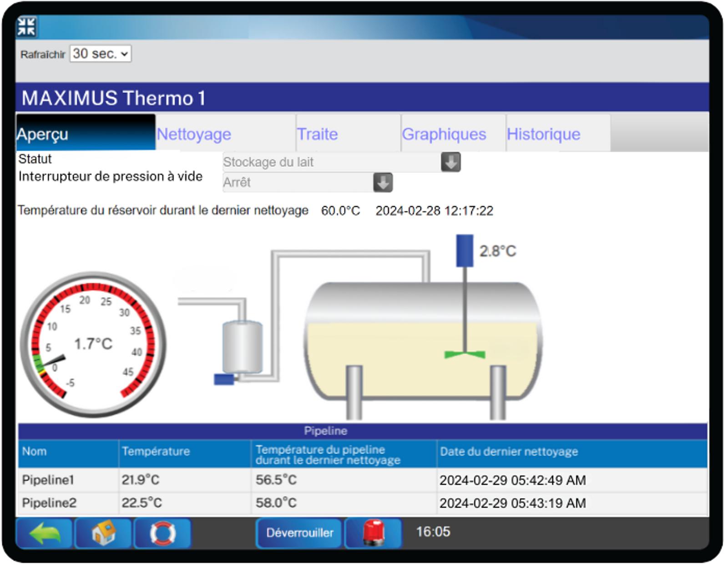Click the green back arrow button
Viewport: 728px width, 565px height.
[x=44, y=533]
